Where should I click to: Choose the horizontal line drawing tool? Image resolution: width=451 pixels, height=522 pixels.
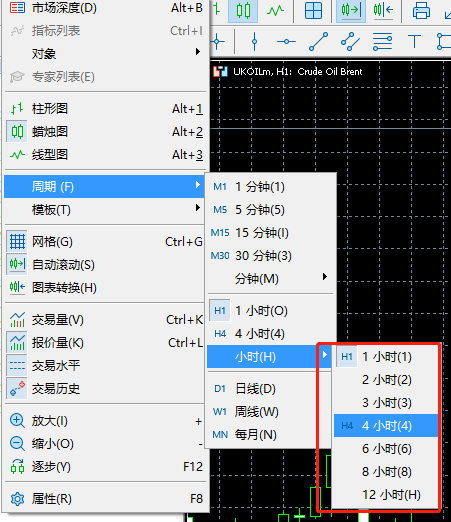click(x=286, y=42)
